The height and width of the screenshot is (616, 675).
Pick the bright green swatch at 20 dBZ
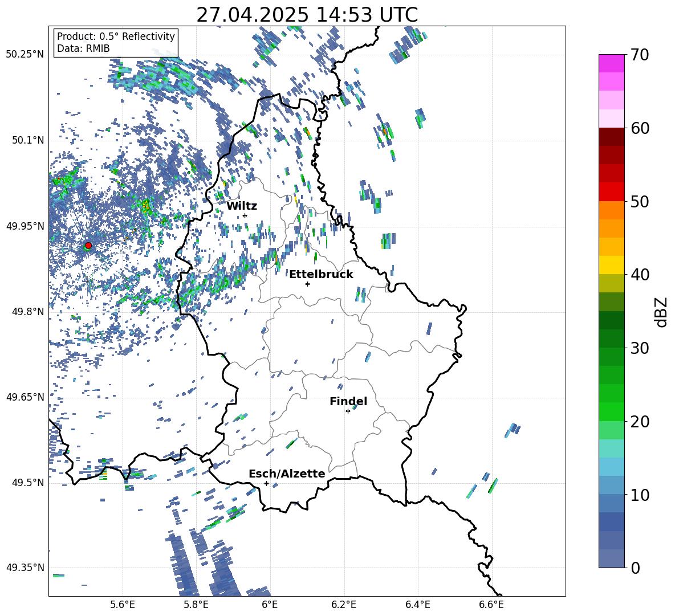[x=611, y=411]
